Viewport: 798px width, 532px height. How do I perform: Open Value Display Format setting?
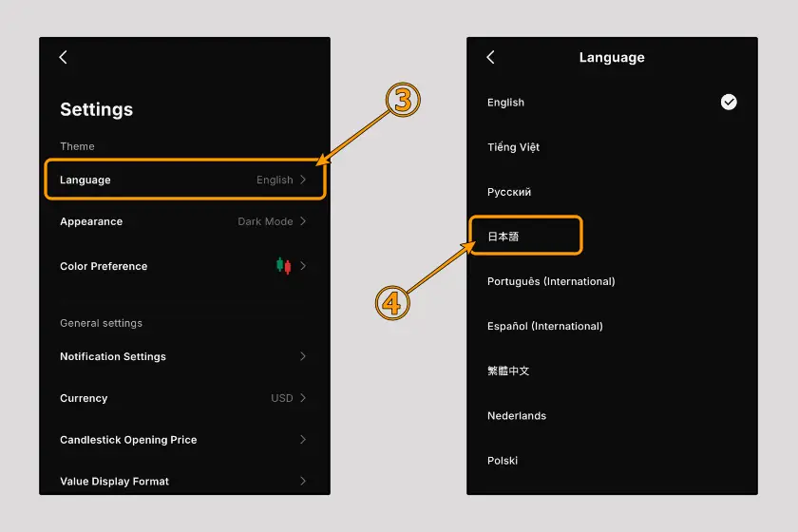184,481
